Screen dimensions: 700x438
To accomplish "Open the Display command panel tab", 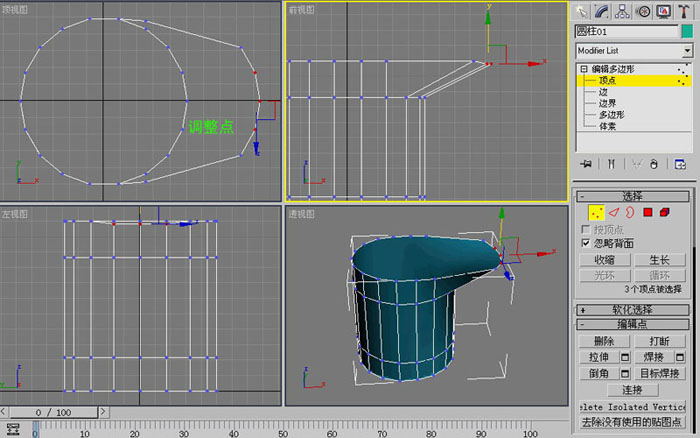I will [x=664, y=12].
